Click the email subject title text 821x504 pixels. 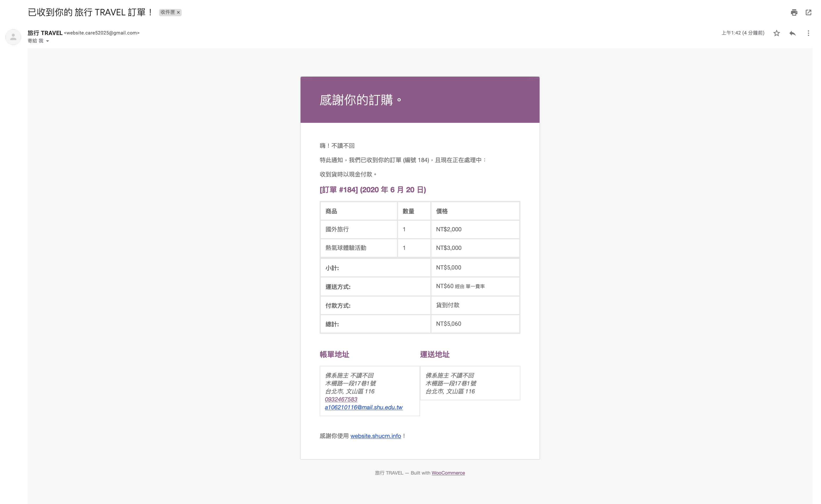(90, 12)
